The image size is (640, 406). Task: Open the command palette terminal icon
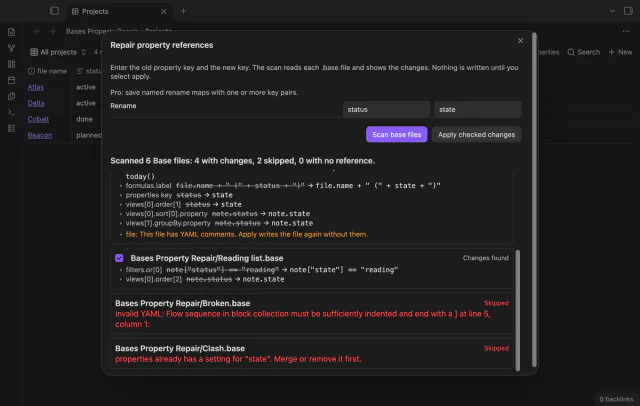point(11,112)
